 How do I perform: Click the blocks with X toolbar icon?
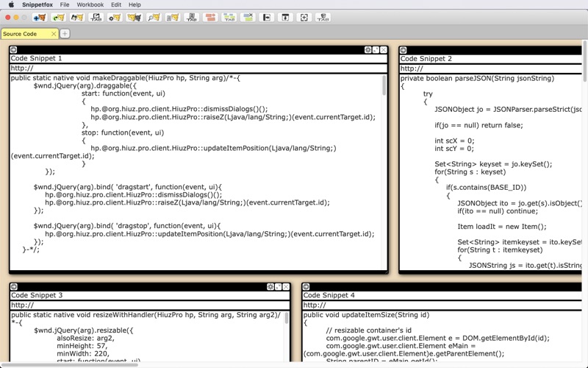point(248,17)
